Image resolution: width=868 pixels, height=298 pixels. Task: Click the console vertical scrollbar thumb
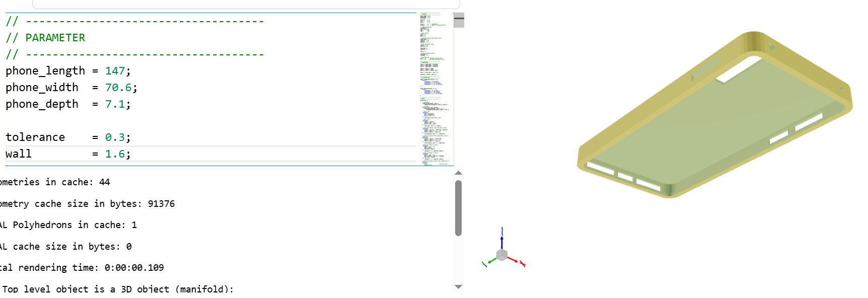pyautogui.click(x=458, y=207)
